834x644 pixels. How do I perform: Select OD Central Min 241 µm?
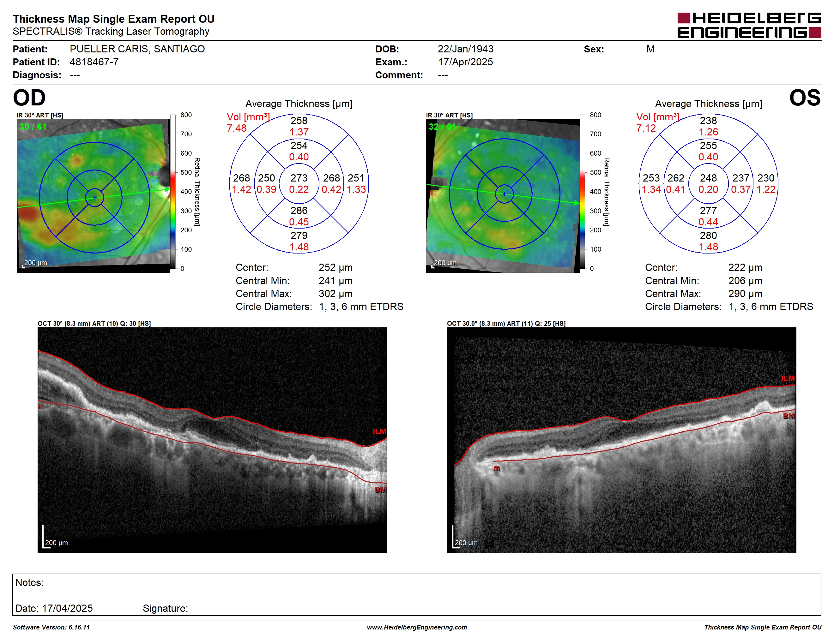[x=336, y=281]
